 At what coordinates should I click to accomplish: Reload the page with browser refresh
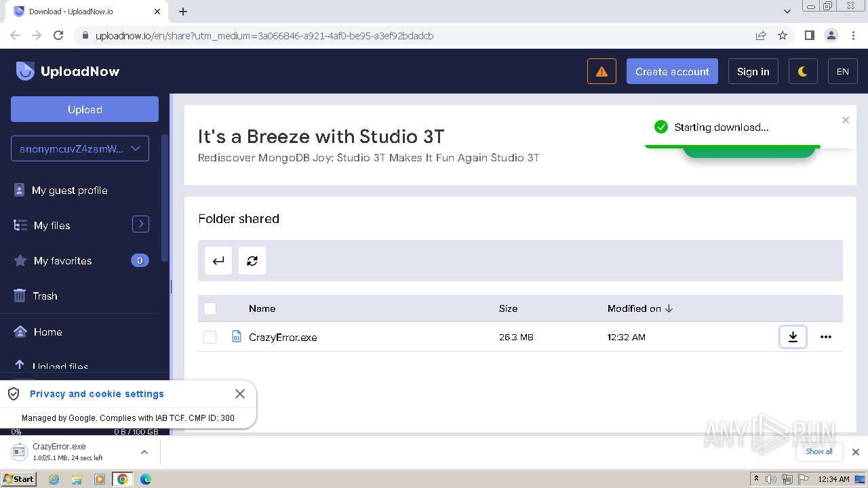coord(58,35)
